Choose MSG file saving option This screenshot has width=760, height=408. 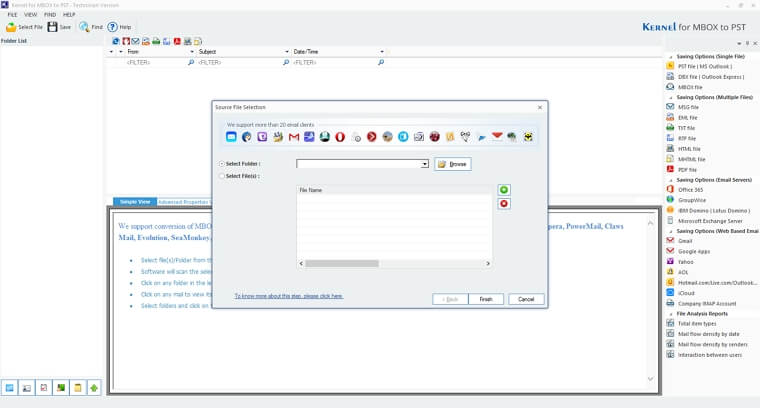click(x=682, y=107)
